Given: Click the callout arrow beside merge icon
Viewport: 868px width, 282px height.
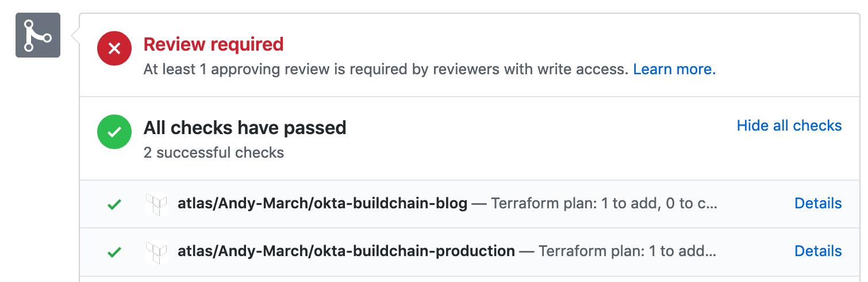Looking at the screenshot, I should pyautogui.click(x=75, y=36).
